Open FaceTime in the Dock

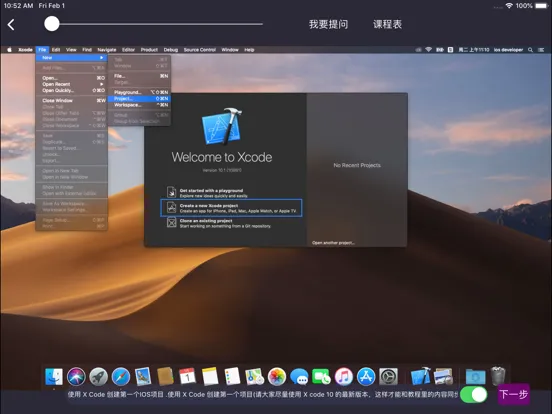(x=321, y=377)
